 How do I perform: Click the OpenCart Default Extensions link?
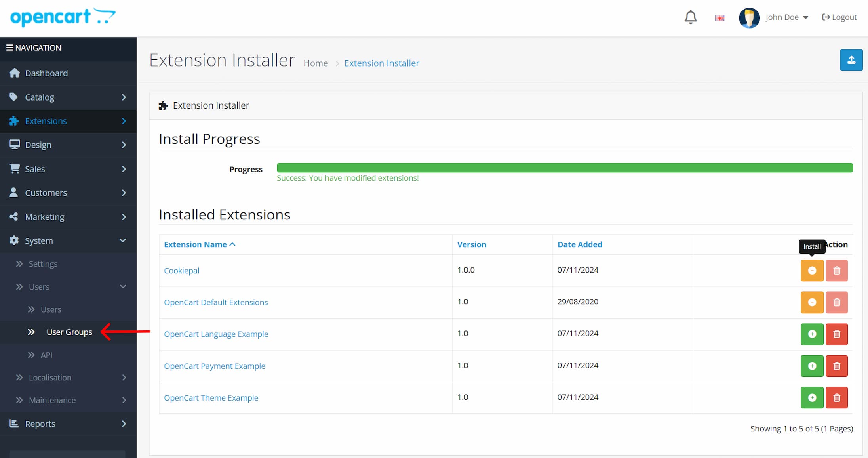click(216, 302)
